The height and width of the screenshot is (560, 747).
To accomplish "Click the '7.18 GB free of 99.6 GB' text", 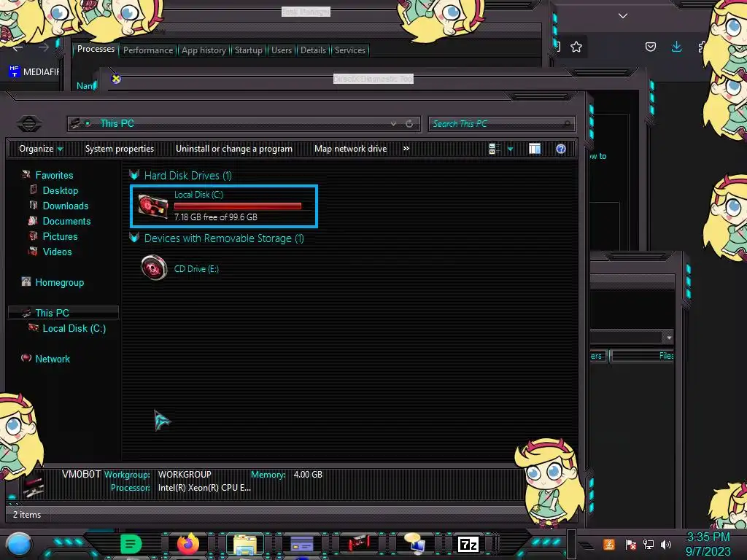I will (215, 217).
